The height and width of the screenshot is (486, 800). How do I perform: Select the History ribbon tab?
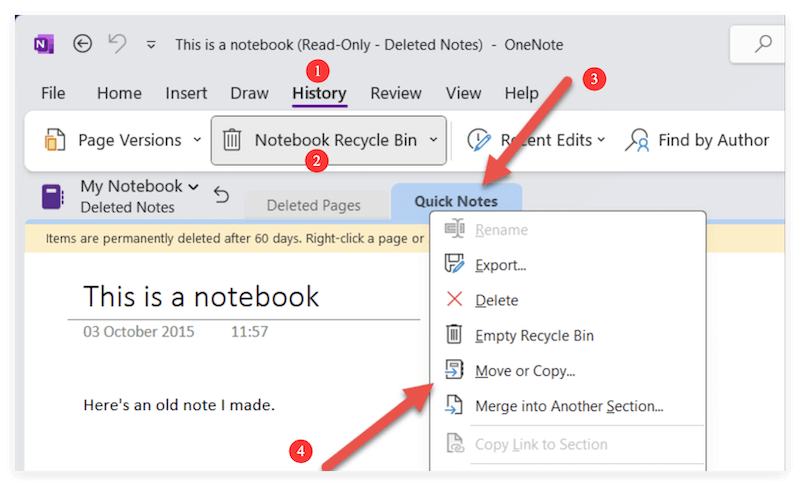pyautogui.click(x=319, y=94)
